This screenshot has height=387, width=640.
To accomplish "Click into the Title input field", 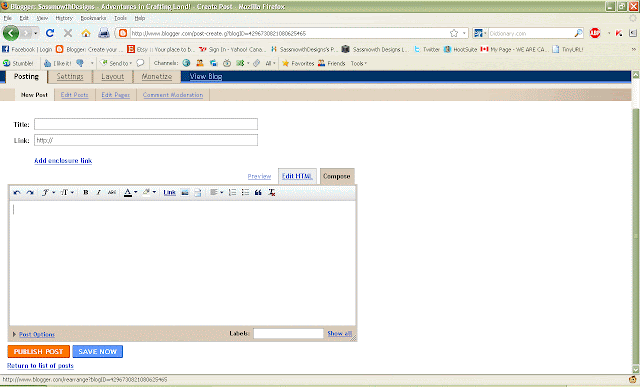I will click(146, 124).
